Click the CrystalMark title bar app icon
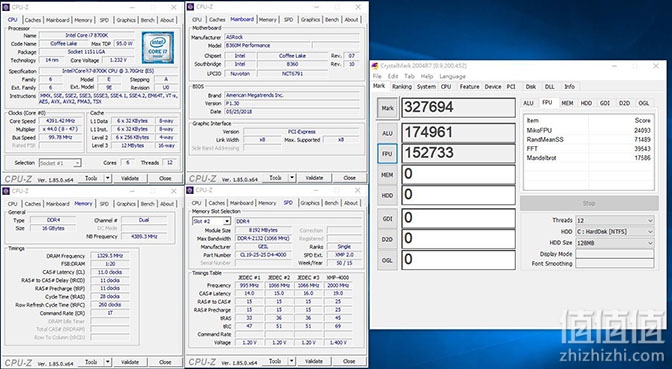This screenshot has height=369, width=672. (x=375, y=66)
